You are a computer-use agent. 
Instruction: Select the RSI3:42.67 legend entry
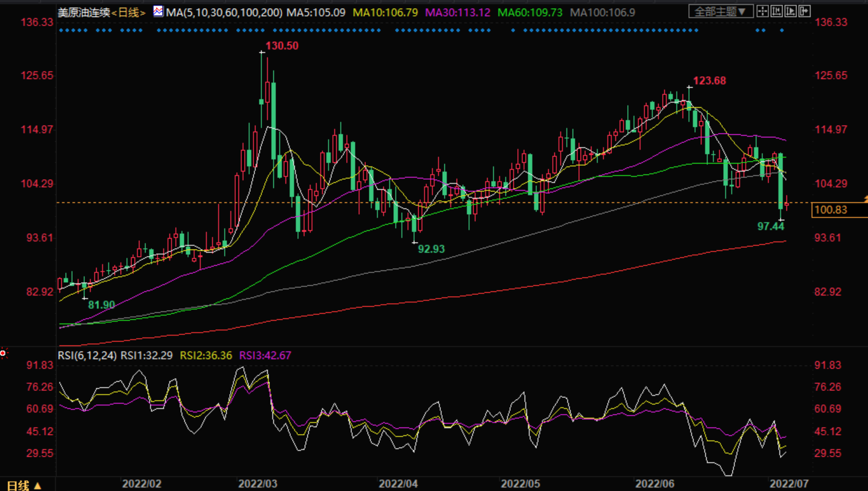[265, 355]
